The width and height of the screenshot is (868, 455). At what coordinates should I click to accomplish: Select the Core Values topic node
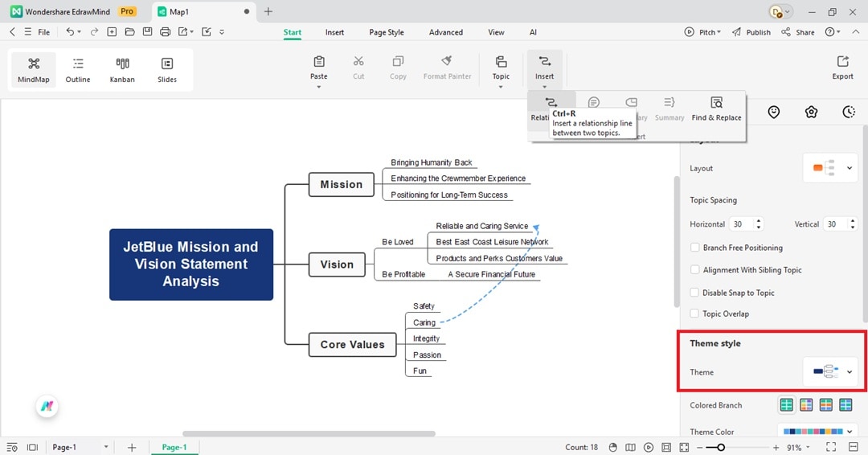tap(352, 344)
